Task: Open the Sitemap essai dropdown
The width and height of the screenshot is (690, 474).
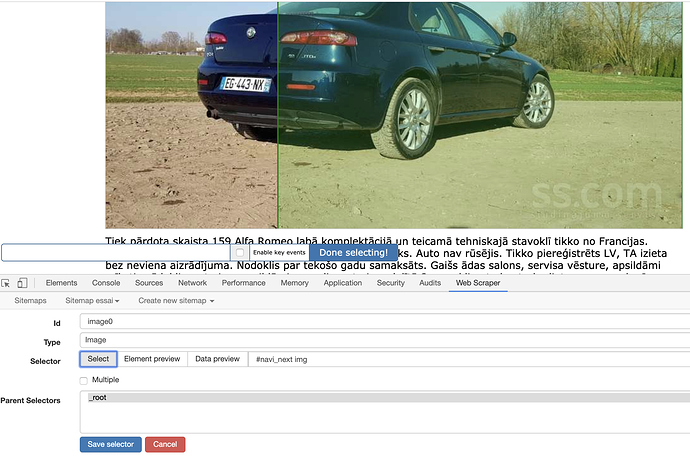Action: click(93, 300)
